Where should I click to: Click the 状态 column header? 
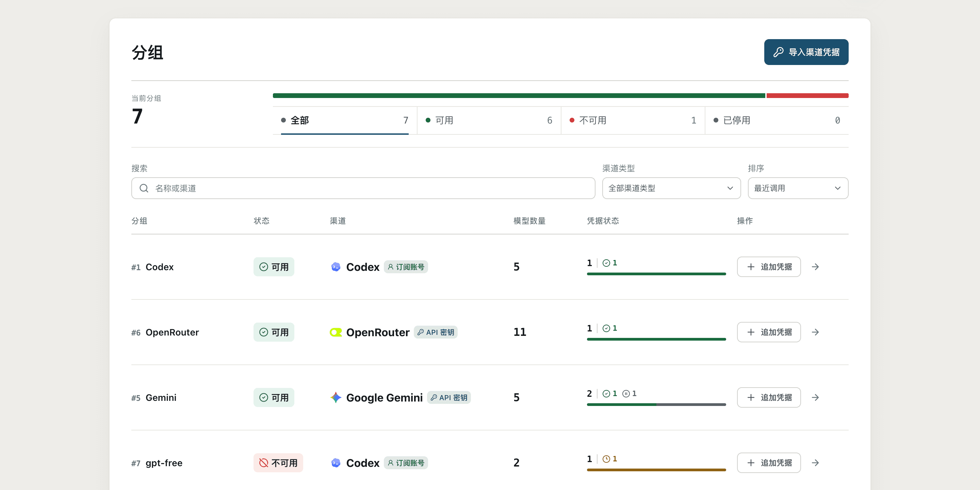click(261, 221)
